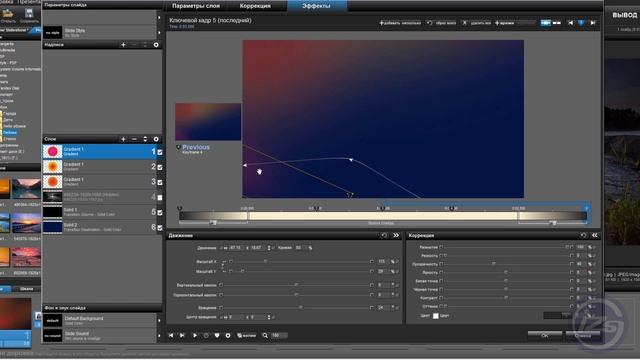The width and height of the screenshot is (640, 360).
Task: Click the white Цвет color swatch
Action: [x=436, y=316]
